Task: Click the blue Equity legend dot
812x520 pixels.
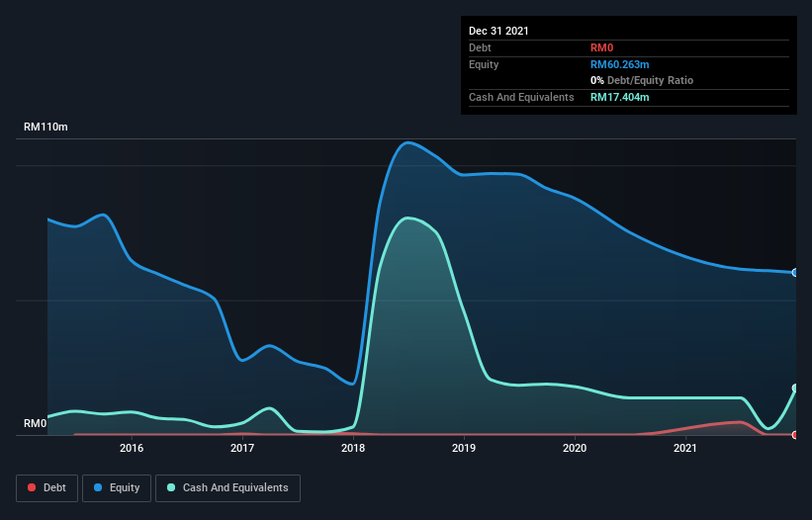Action: pyautogui.click(x=98, y=487)
